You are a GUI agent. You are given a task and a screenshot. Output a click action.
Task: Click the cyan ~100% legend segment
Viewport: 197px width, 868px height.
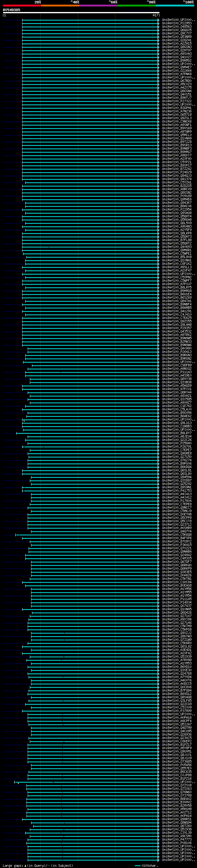tap(175, 6)
